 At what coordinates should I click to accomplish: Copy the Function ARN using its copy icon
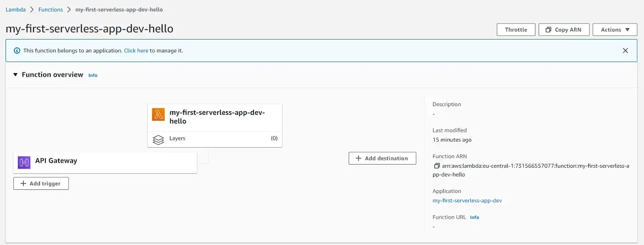(x=437, y=166)
